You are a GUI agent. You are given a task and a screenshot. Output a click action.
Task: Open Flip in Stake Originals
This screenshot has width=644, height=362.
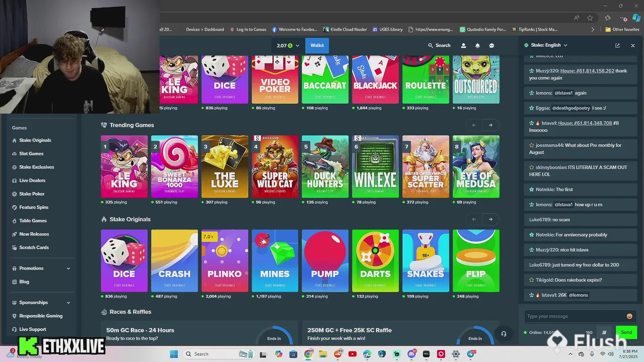476,260
